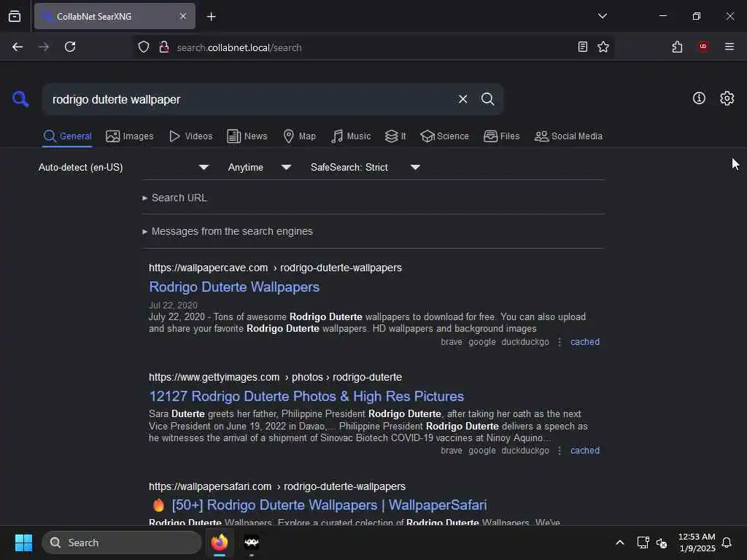747x560 pixels.
Task: Open more options dots on wallpapercave result
Action: (560, 342)
